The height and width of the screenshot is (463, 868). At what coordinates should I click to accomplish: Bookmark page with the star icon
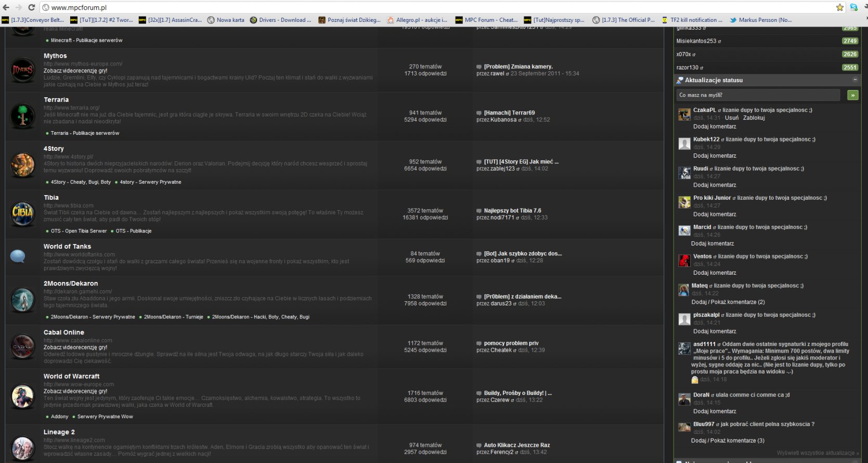pyautogui.click(x=839, y=7)
